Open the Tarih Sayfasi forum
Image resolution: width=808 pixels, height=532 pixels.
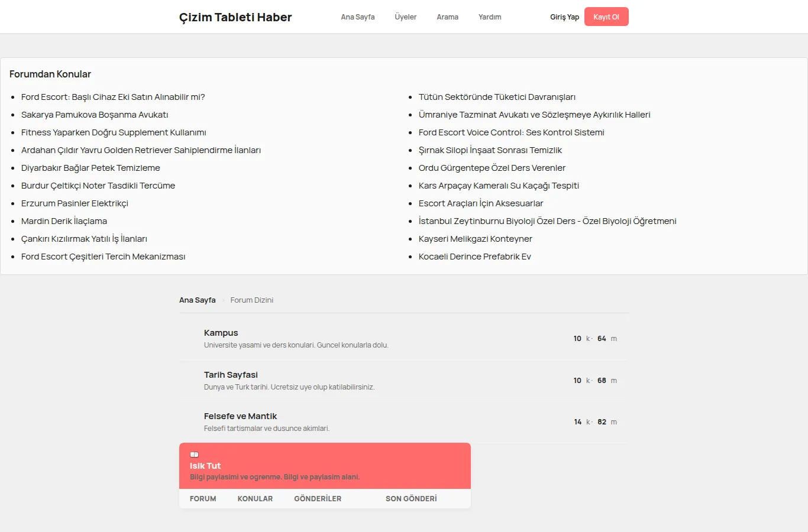231,375
